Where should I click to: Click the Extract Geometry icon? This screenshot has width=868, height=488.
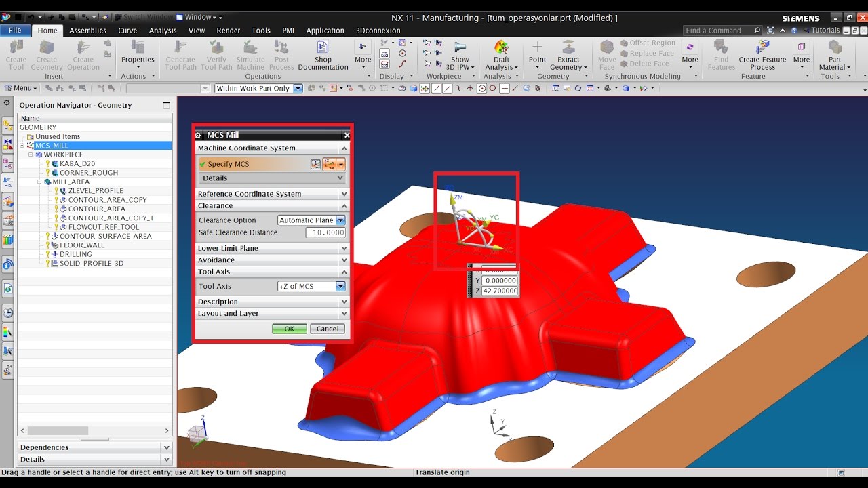(x=569, y=47)
